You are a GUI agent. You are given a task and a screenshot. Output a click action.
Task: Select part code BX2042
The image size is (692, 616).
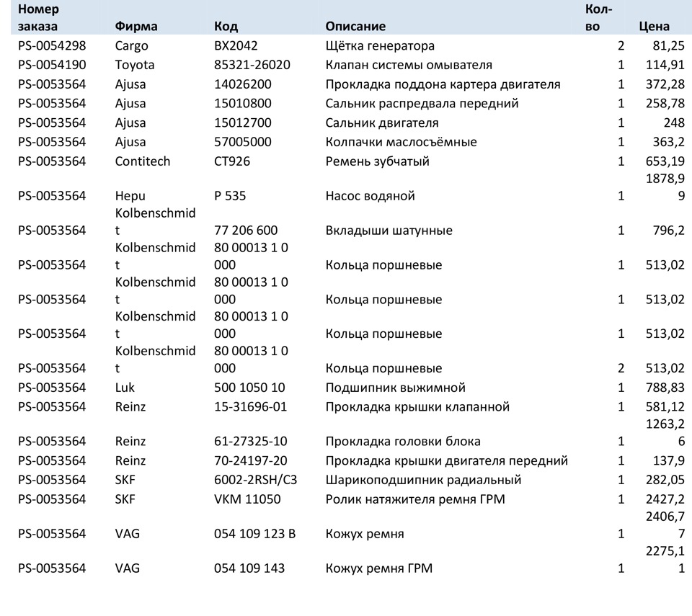pyautogui.click(x=236, y=45)
